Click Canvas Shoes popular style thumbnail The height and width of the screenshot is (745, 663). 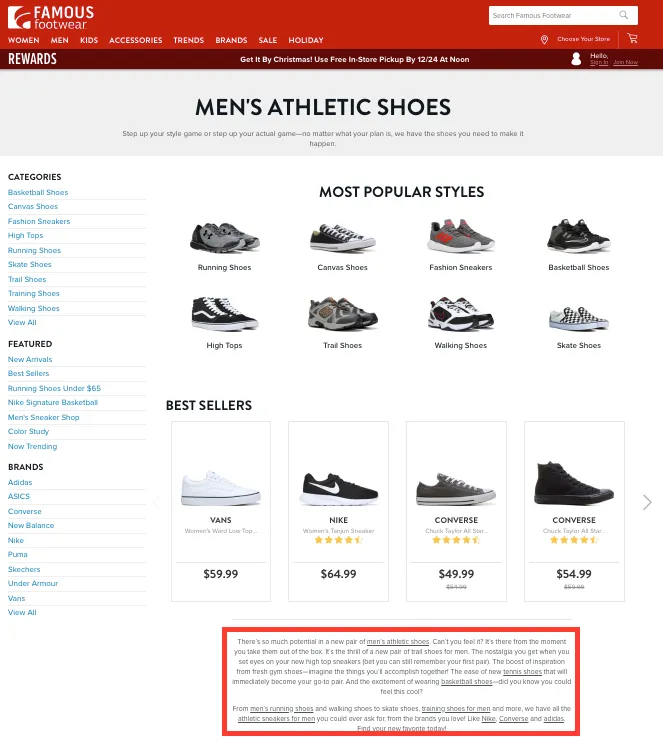click(x=343, y=238)
